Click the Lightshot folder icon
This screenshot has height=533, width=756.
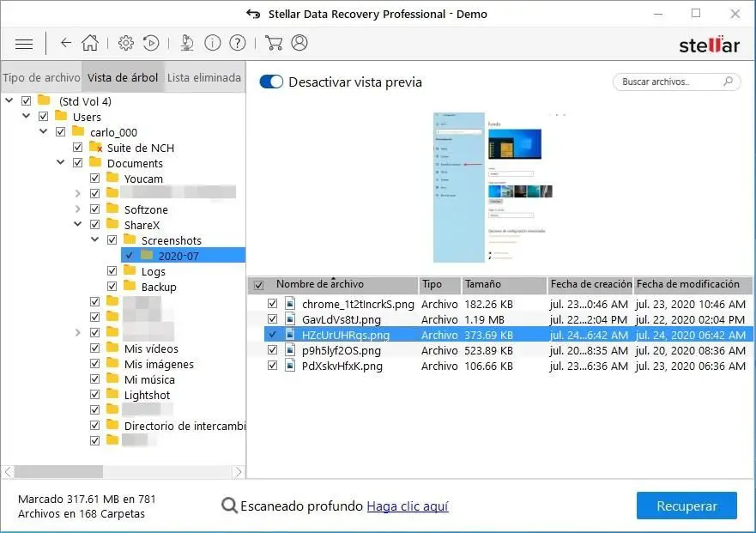click(x=112, y=394)
